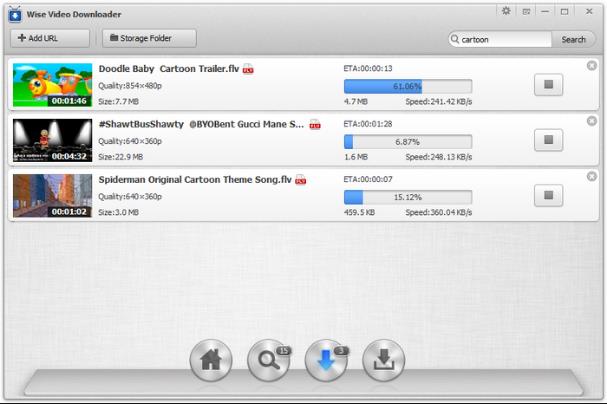Open the Storage Folder
607x404 pixels.
point(148,39)
